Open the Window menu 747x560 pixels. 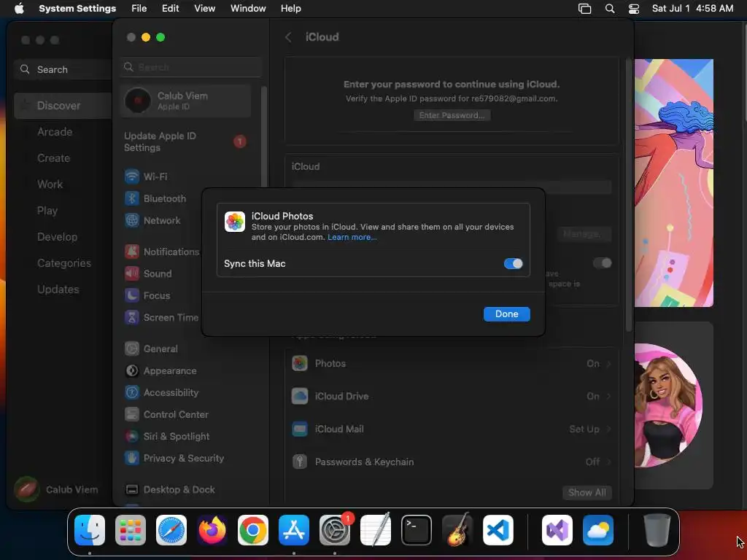248,9
